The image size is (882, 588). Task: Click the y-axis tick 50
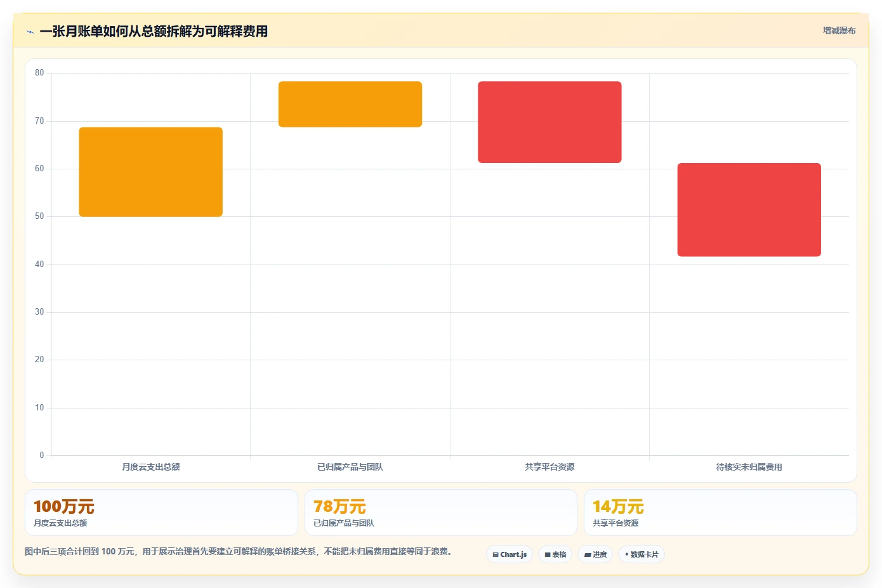(39, 216)
